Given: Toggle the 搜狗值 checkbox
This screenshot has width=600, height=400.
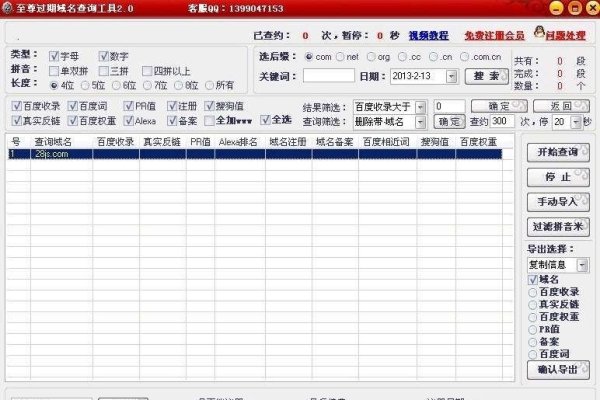Looking at the screenshot, I should [209, 106].
